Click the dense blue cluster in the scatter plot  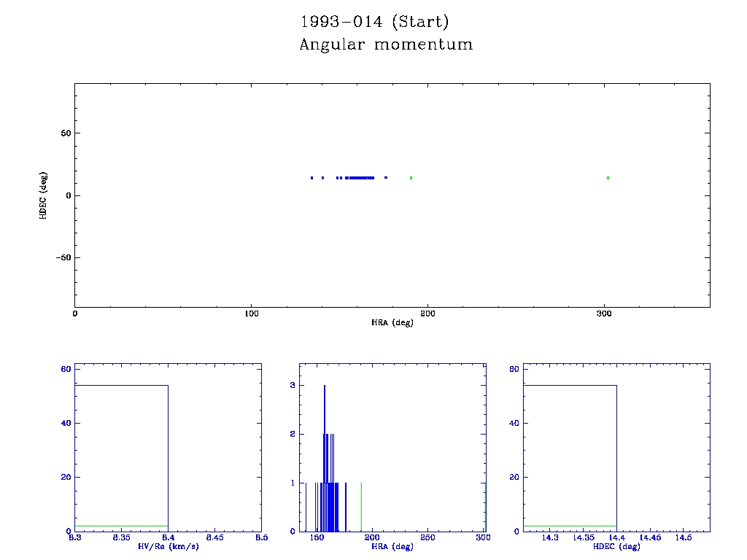coord(361,178)
